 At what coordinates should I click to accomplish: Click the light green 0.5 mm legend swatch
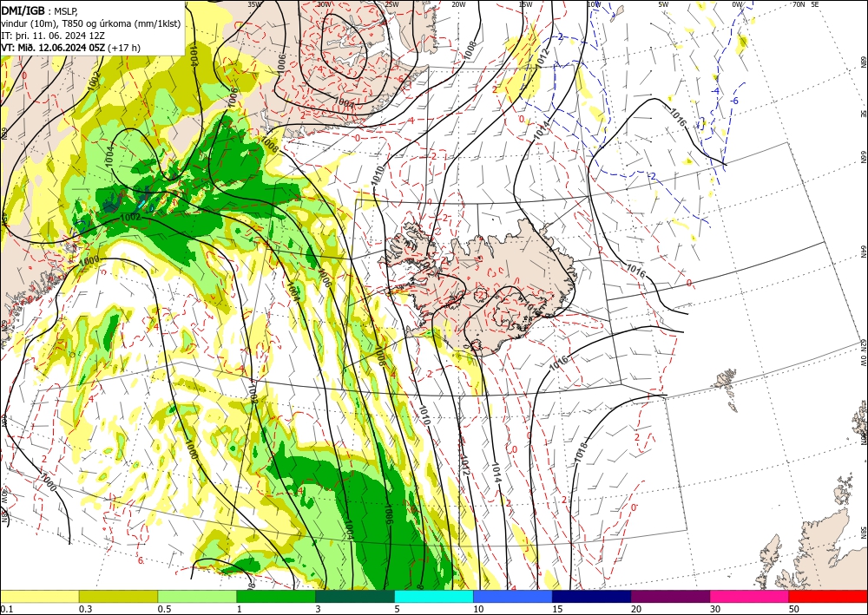tap(197, 596)
